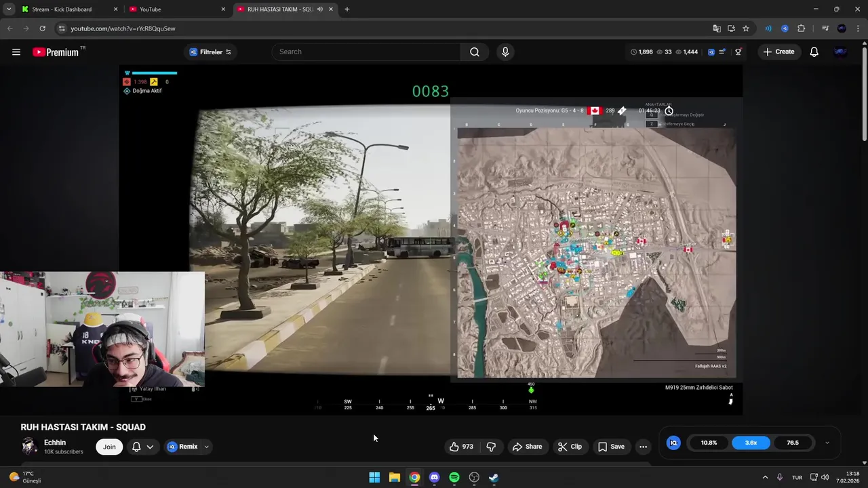
Task: Open Spotify from taskbar
Action: [454, 477]
